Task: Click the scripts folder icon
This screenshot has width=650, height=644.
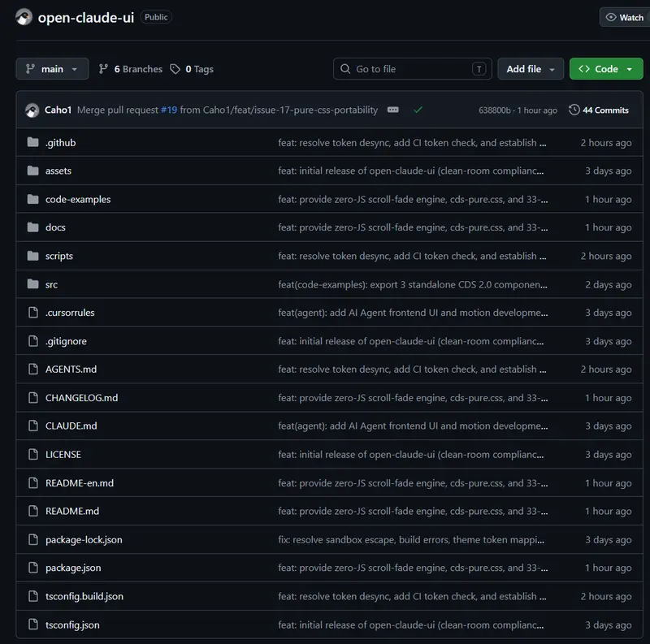Action: pos(32,256)
